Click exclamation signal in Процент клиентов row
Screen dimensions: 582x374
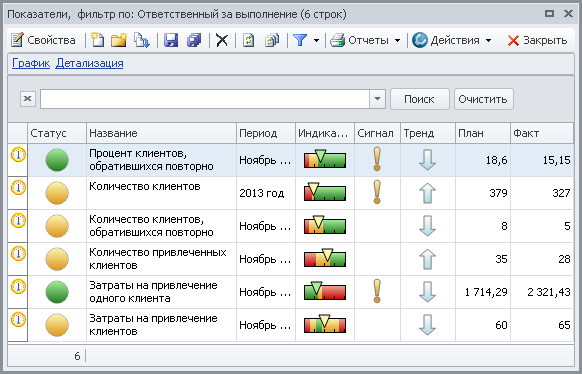pos(377,159)
